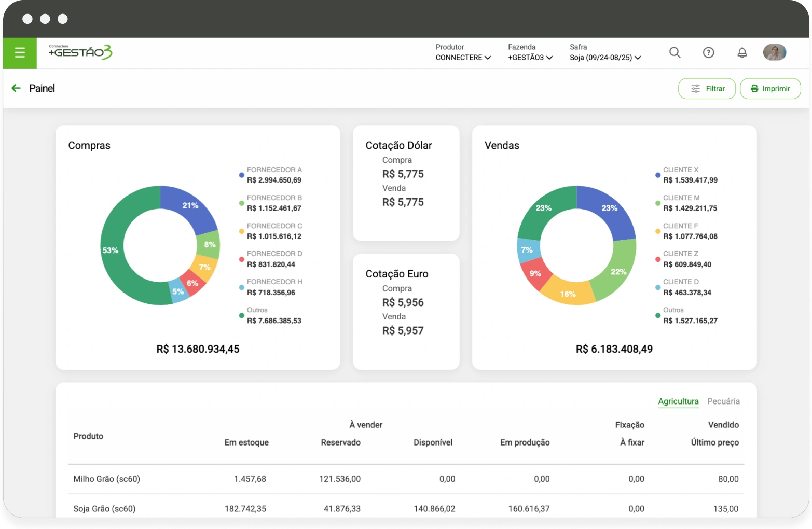Select the Milho Grão (sc60) row
The width and height of the screenshot is (812, 529).
coord(107,479)
